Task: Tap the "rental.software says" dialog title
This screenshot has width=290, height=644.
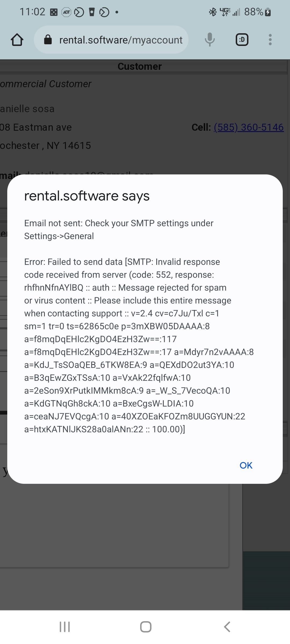Action: tap(87, 196)
